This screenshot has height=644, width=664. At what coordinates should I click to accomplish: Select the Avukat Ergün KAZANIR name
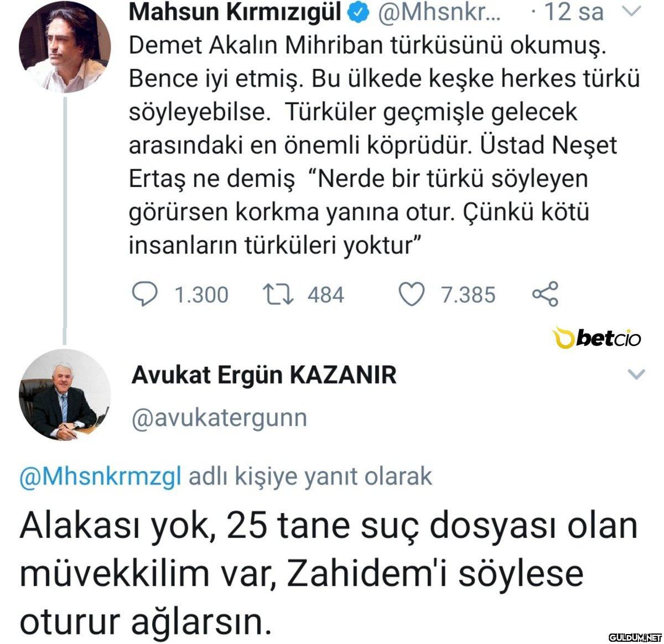point(264,376)
